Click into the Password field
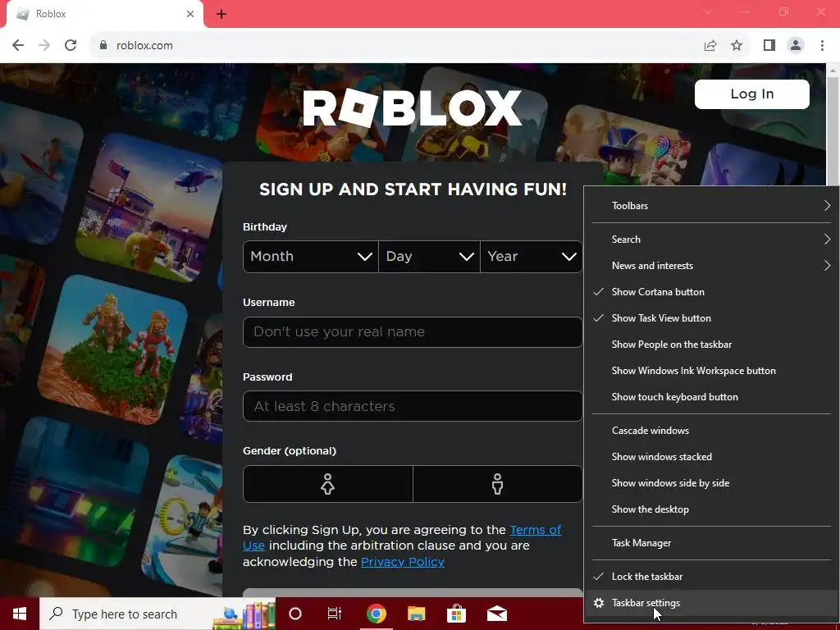This screenshot has width=840, height=630. (x=413, y=406)
